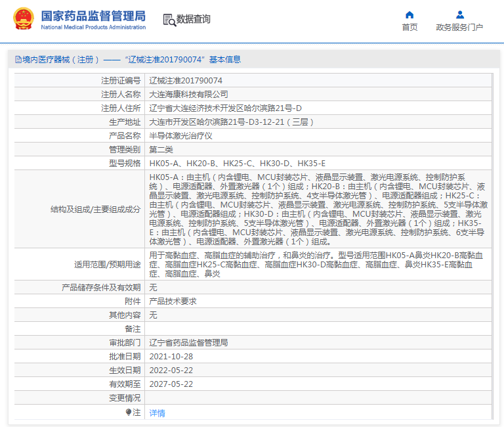Click the 适用范围/预期用途 label
This screenshot has height=427, width=504.
(x=108, y=265)
